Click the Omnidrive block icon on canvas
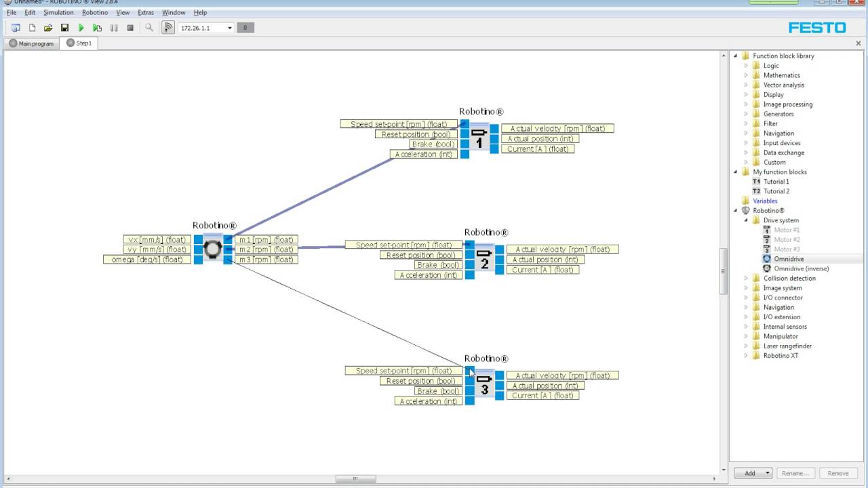Viewport: 868px width, 488px height. tap(213, 249)
